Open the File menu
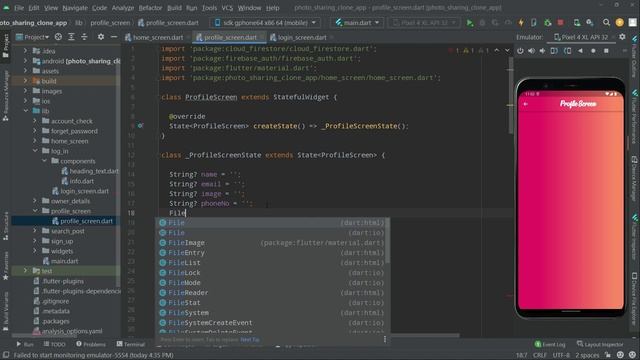The width and height of the screenshot is (640, 360). point(19,8)
